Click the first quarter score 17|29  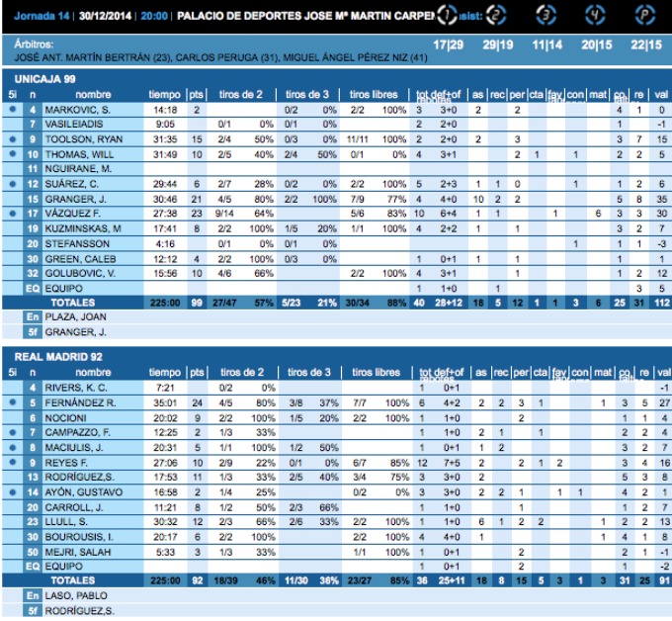449,44
